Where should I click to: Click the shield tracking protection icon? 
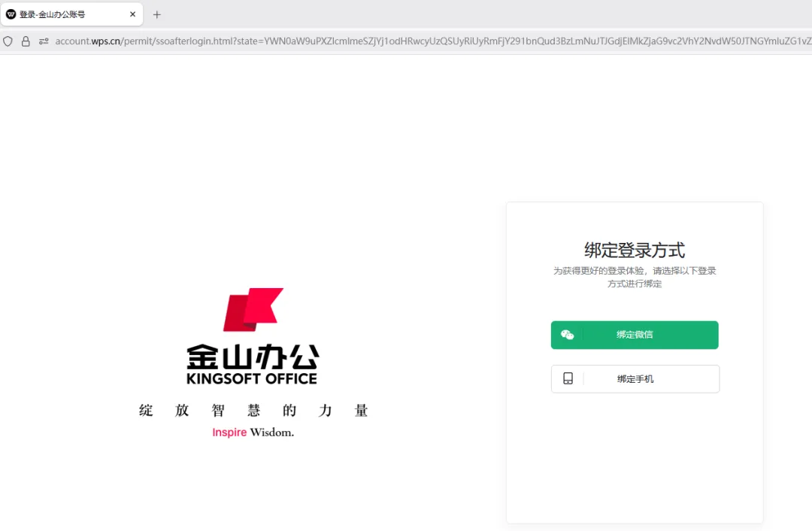[x=8, y=41]
